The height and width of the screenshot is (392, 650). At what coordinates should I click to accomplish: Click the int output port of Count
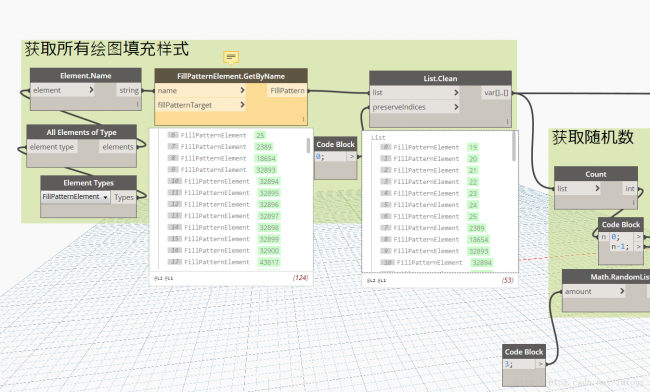point(630,189)
